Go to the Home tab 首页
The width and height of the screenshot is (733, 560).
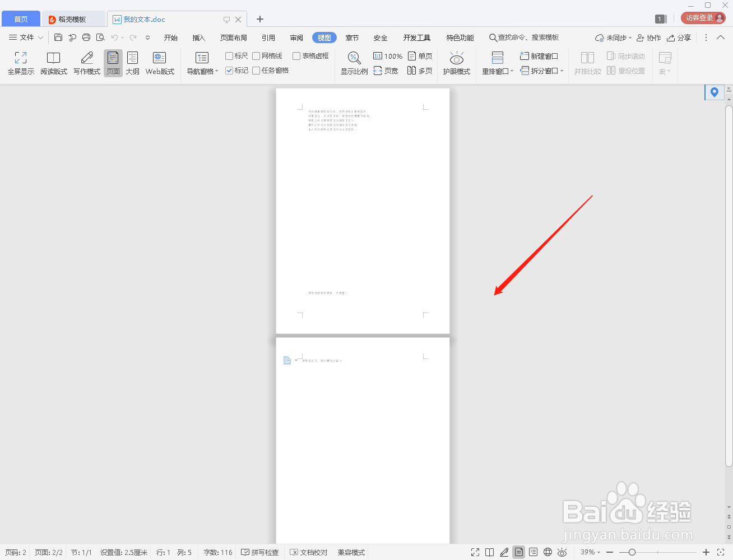click(21, 19)
